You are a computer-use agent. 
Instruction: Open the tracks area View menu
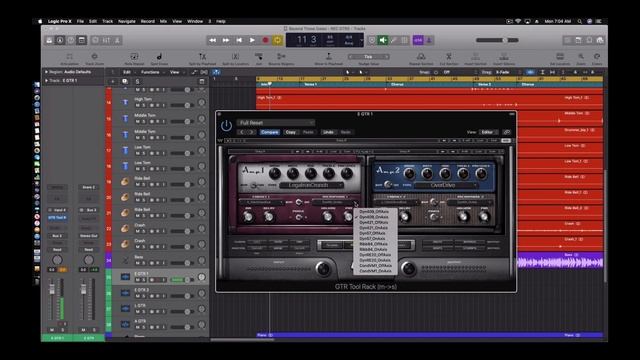176,72
